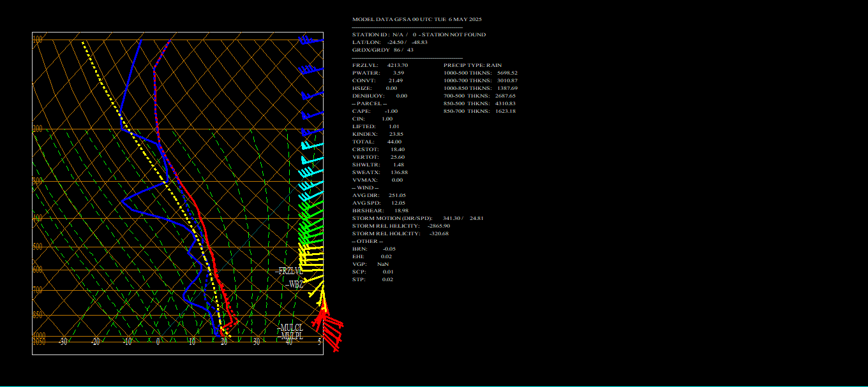Click the FRZLVL marker label on the sounding chart
The width and height of the screenshot is (868, 387).
click(289, 271)
